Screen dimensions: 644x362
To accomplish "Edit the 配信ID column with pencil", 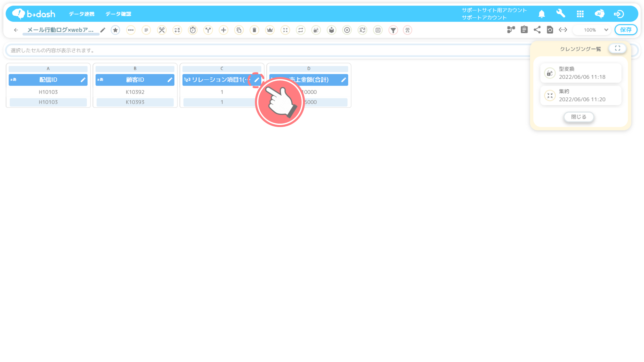I will click(83, 80).
